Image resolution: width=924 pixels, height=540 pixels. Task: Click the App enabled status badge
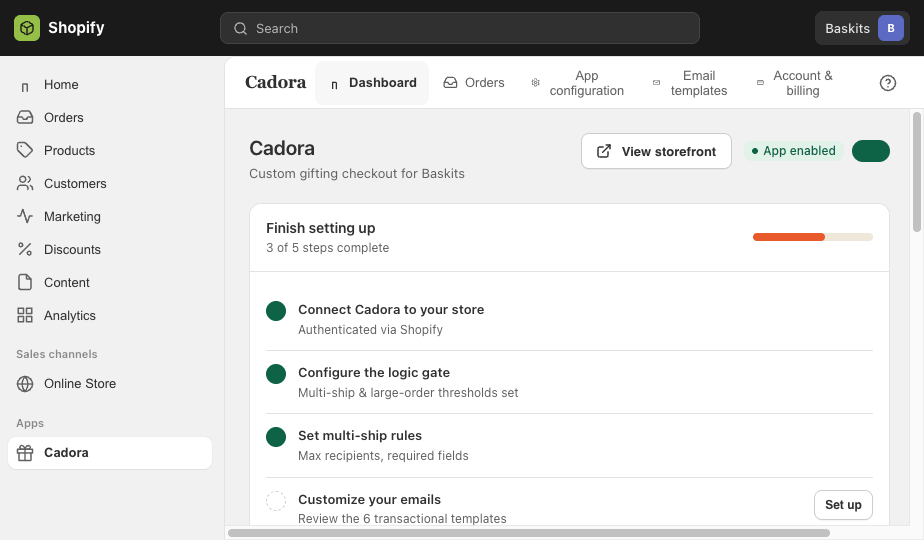click(793, 151)
